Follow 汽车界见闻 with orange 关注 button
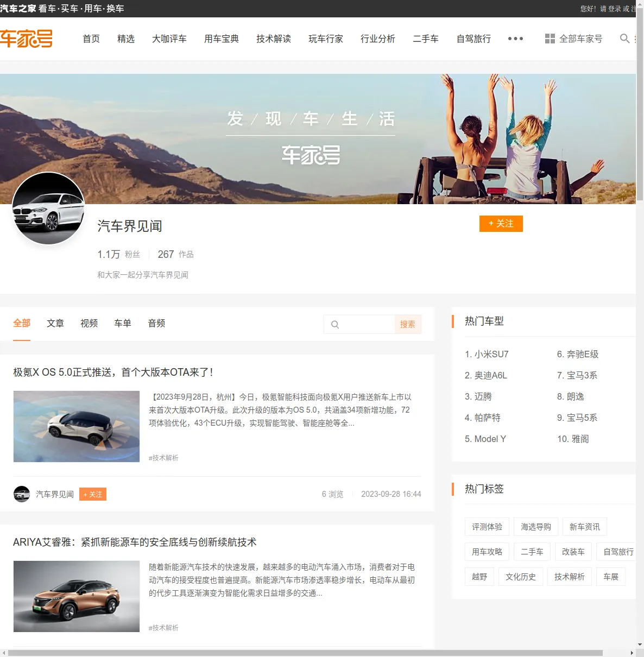Viewport: 644px width, 657px height. tap(501, 224)
